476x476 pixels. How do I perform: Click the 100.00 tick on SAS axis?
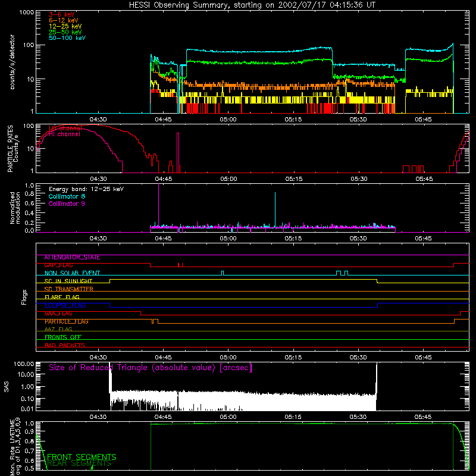tap(24, 364)
